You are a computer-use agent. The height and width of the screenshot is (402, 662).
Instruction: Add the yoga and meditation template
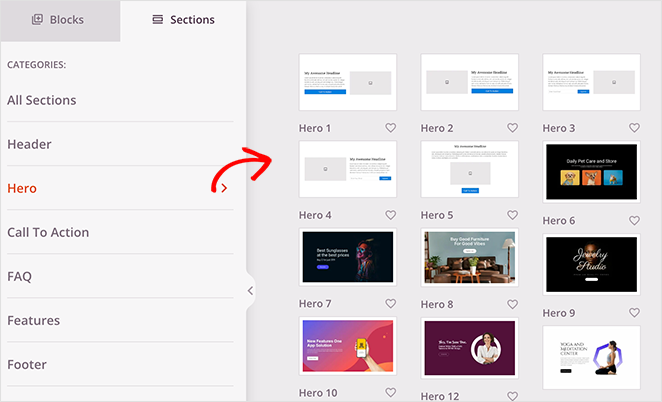[x=591, y=357]
